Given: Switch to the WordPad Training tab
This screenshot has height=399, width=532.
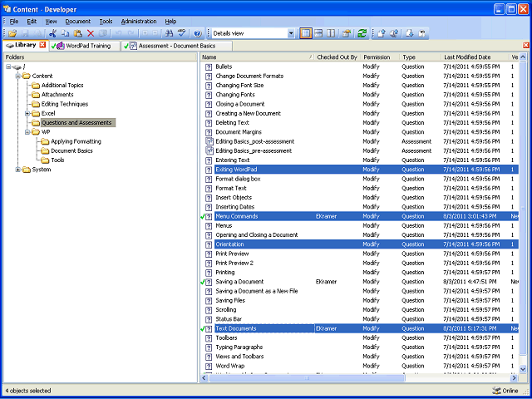Looking at the screenshot, I should pyautogui.click(x=85, y=46).
